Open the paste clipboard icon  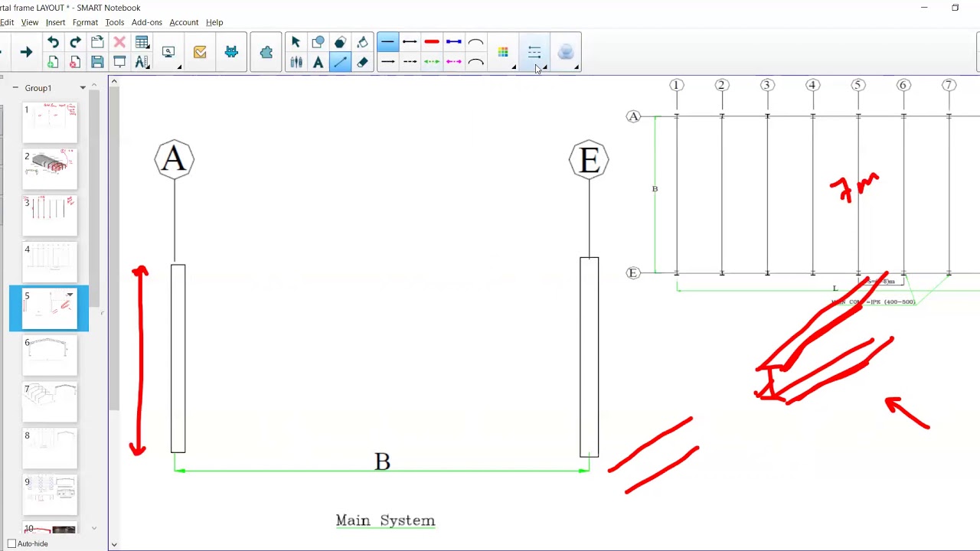click(x=97, y=42)
